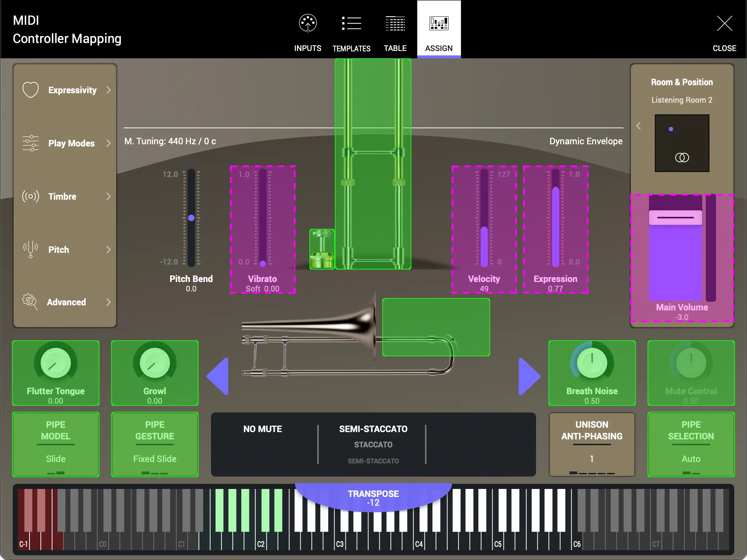Click the Pitch tuning-fork icon
This screenshot has width=747, height=560.
coord(30,250)
